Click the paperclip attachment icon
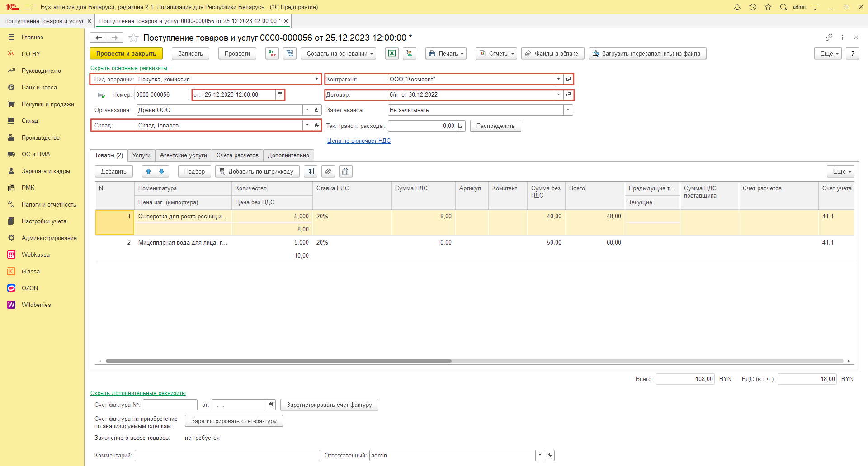The image size is (868, 466). [328, 171]
